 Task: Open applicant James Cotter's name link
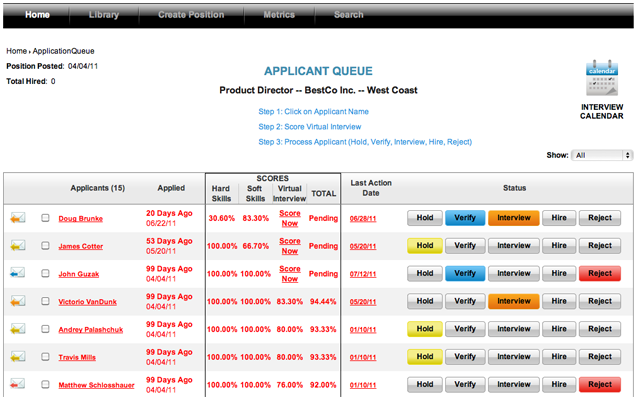(x=80, y=246)
